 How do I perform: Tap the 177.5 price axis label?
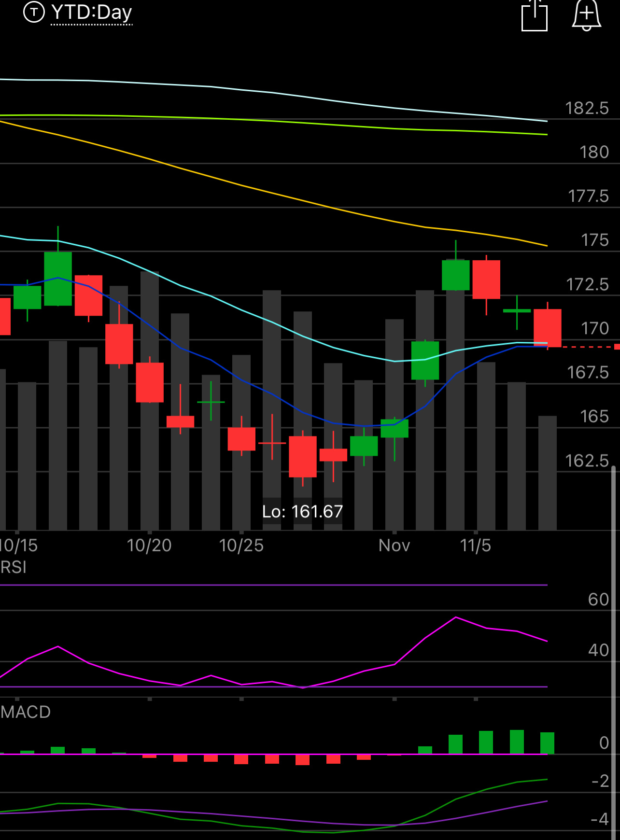(x=588, y=196)
